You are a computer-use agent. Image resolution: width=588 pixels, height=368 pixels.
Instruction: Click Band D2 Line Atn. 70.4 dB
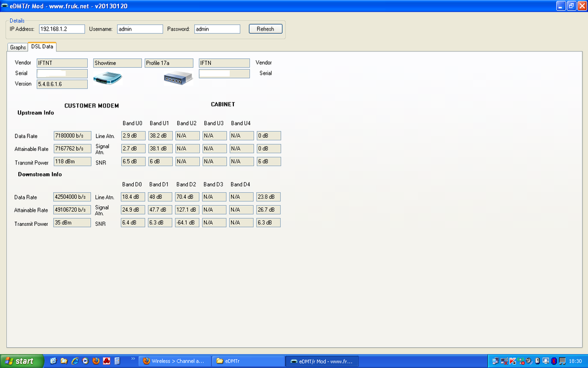click(187, 197)
